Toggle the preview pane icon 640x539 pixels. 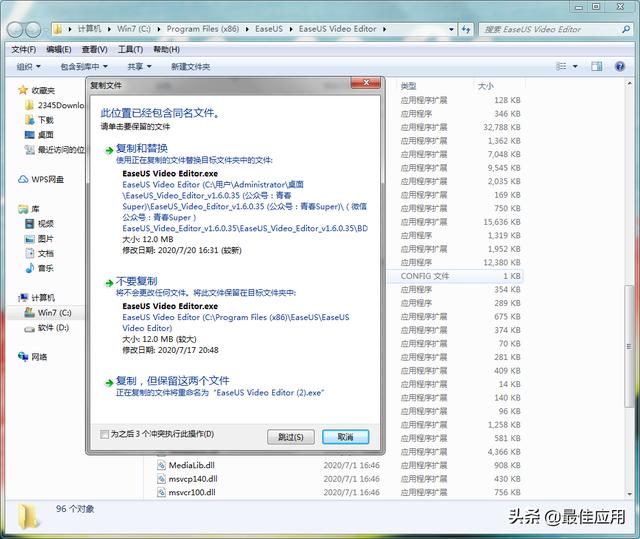(x=597, y=67)
